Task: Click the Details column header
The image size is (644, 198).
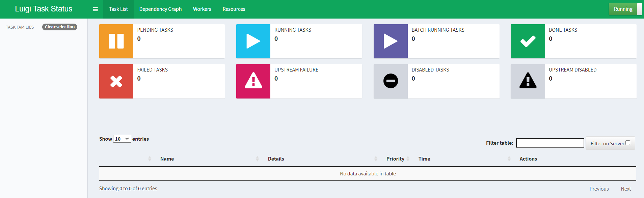Action: 276,159
